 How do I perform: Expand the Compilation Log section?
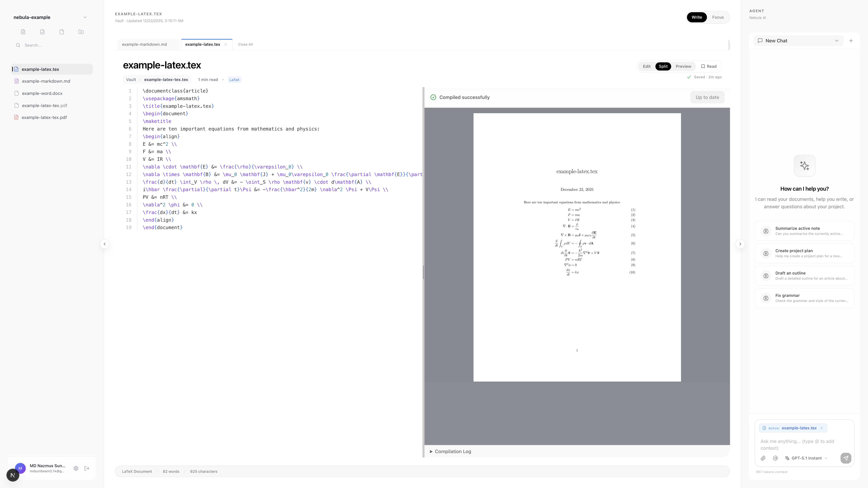point(450,451)
